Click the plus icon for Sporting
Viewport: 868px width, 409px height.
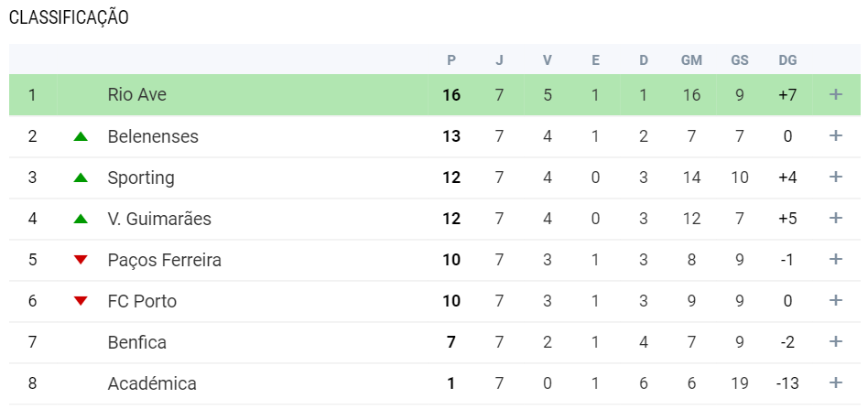click(x=835, y=178)
